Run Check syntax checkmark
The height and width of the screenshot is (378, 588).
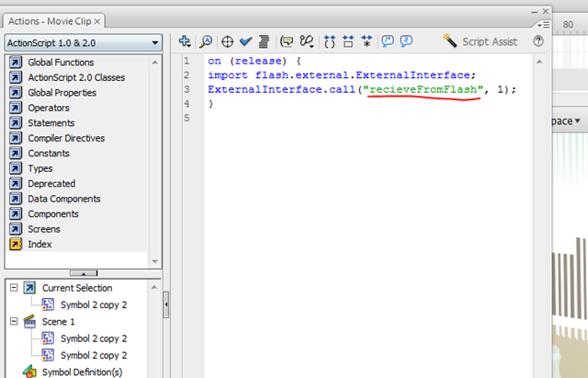click(246, 41)
